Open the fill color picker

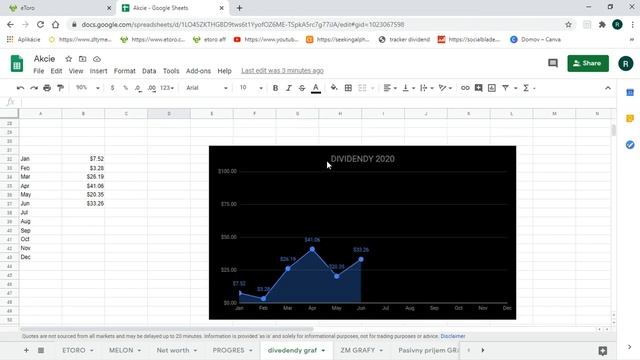334,88
